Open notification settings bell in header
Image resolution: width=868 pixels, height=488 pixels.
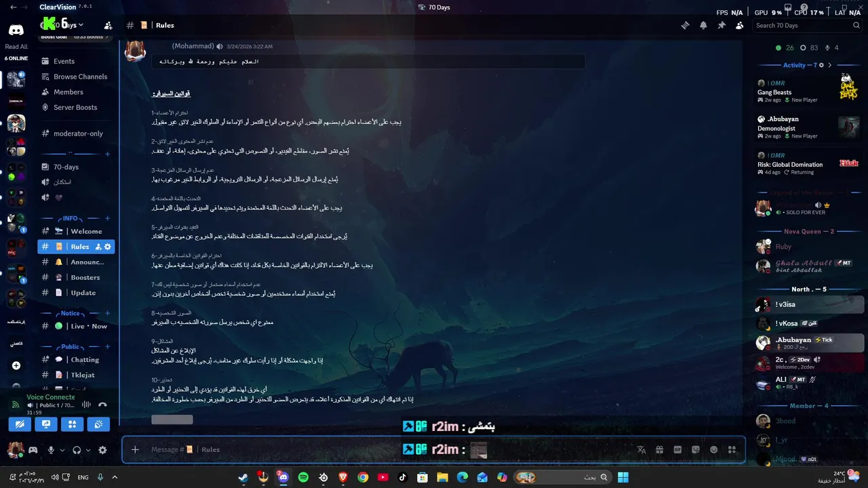click(x=703, y=25)
